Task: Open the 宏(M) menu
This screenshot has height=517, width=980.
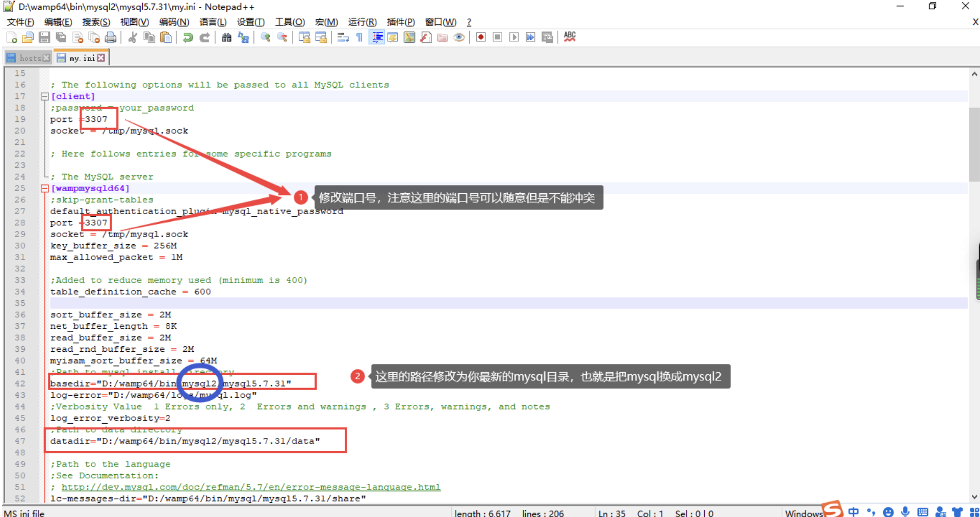Action: (x=326, y=22)
